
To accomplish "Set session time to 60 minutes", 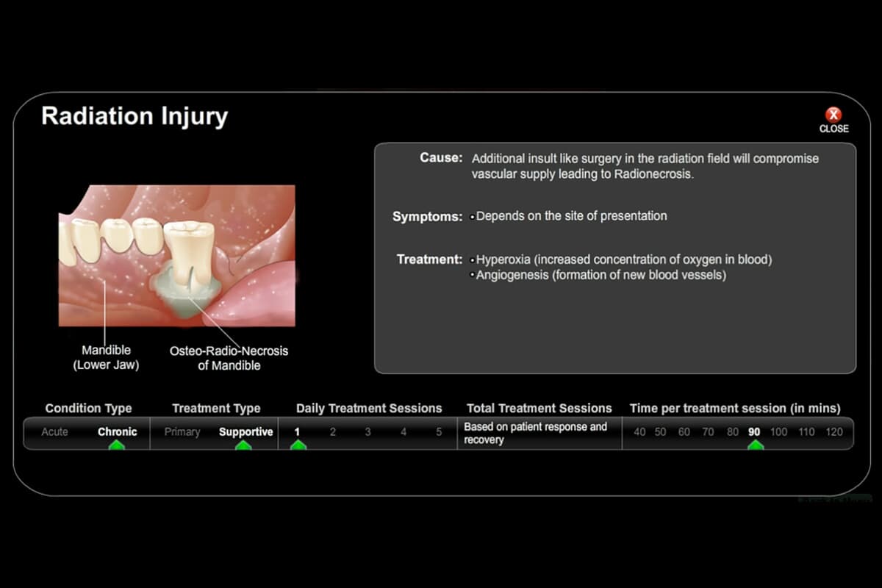I will (684, 432).
